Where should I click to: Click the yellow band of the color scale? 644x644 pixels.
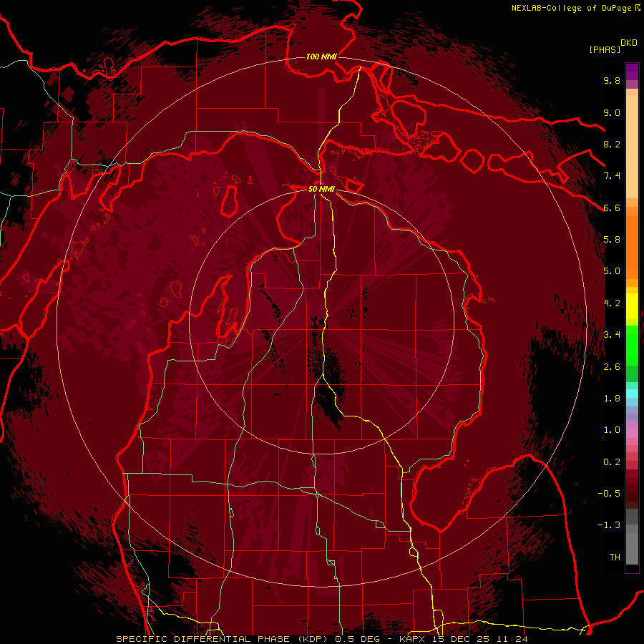[x=632, y=306]
